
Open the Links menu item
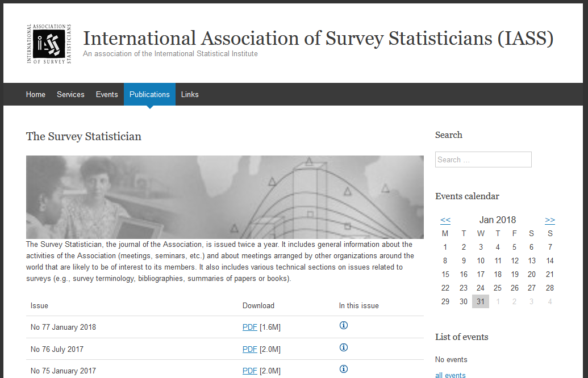(190, 94)
